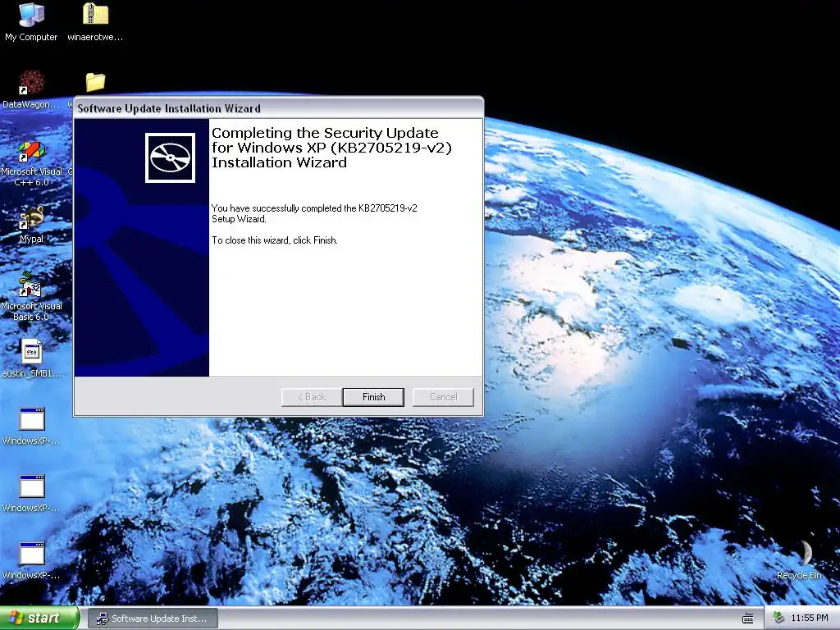Select the winaerotwe... zip folder icon
The width and height of the screenshot is (840, 630).
[x=95, y=22]
